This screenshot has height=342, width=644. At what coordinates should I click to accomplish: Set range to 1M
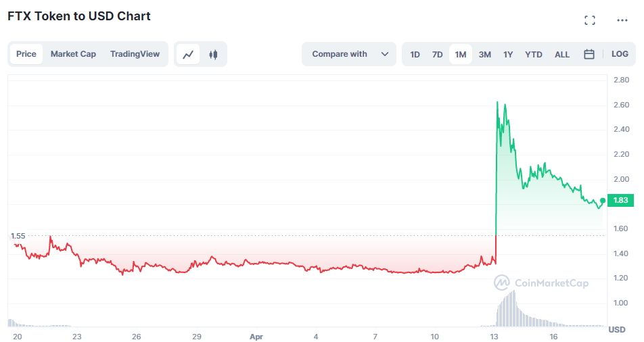pyautogui.click(x=461, y=54)
